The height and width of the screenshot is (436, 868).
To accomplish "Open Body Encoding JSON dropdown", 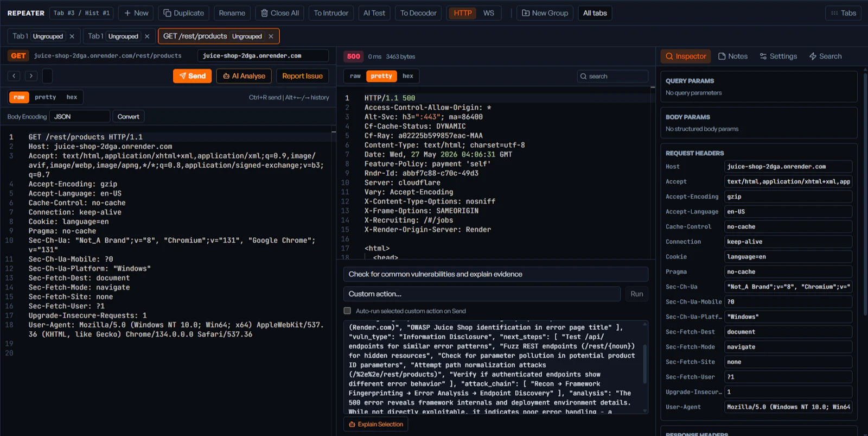I will (x=80, y=117).
